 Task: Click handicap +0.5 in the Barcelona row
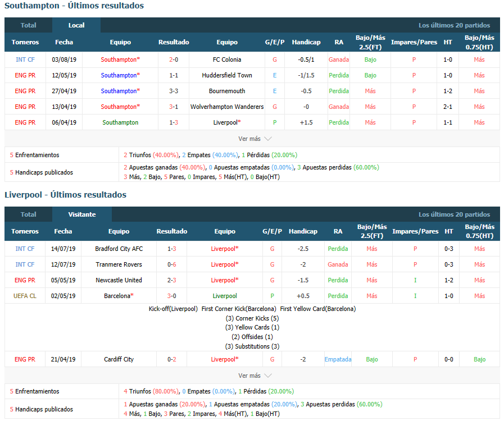click(x=303, y=296)
